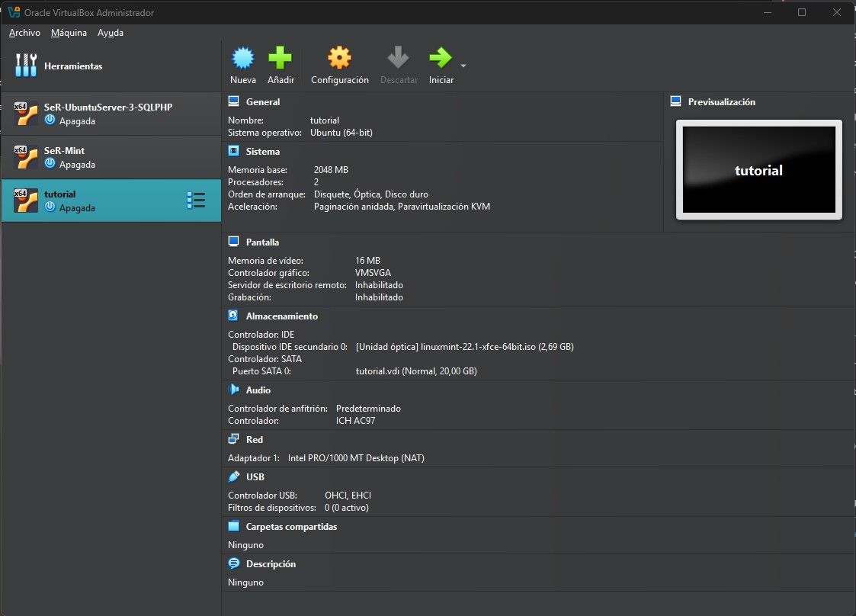Select the SeR-UbuntuServer-3-SQLPHP machine

click(111, 114)
